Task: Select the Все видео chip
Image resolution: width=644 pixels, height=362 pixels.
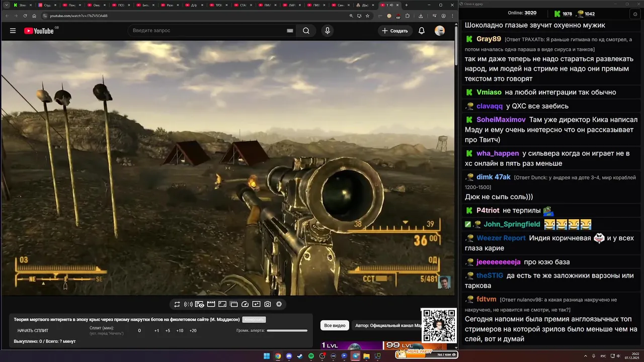Action: (335, 326)
